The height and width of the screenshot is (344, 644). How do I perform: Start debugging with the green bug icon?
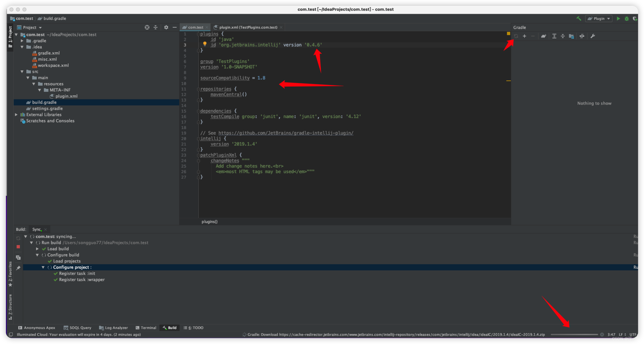click(627, 18)
